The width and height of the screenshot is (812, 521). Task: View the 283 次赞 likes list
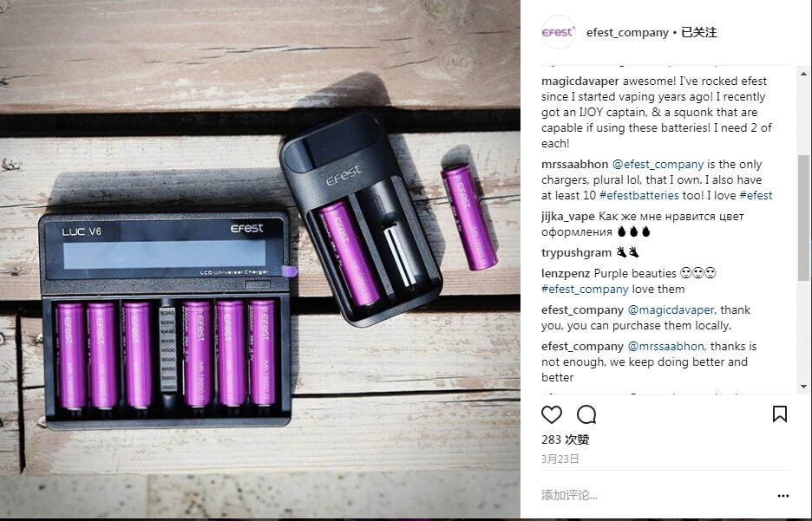(565, 440)
